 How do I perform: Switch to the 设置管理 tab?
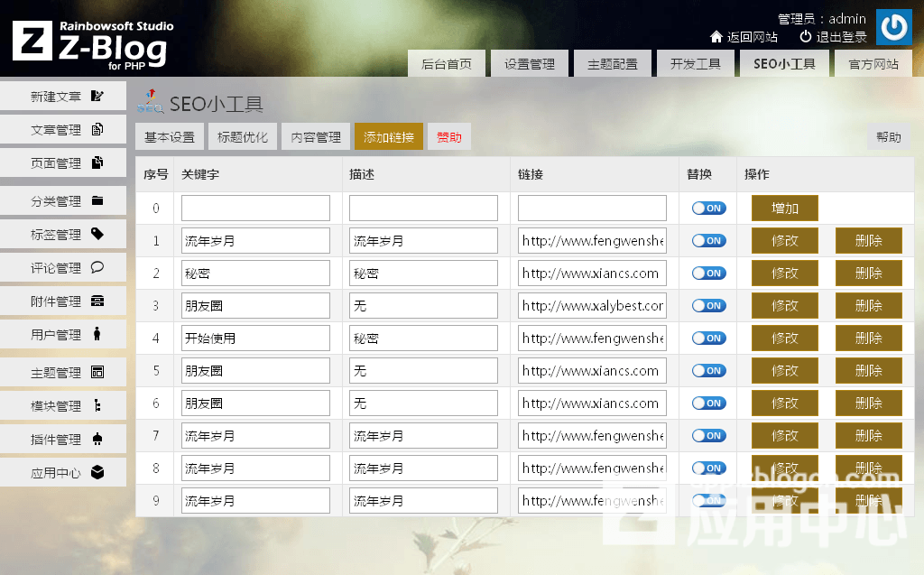529,63
